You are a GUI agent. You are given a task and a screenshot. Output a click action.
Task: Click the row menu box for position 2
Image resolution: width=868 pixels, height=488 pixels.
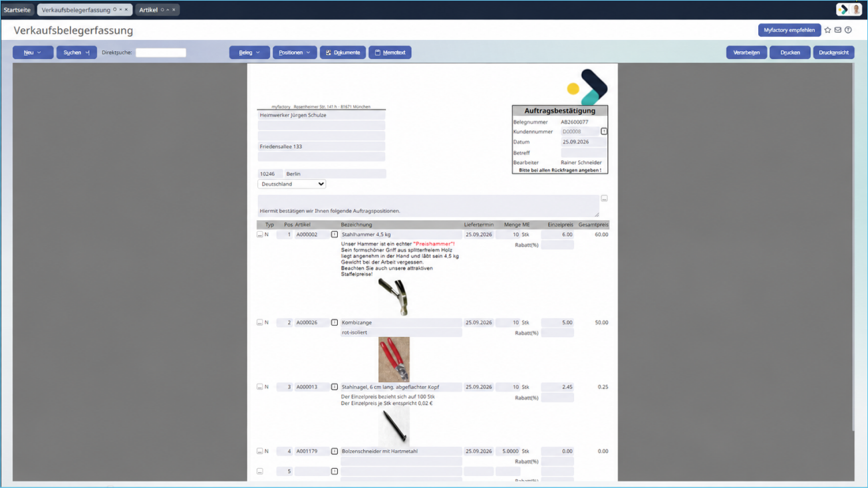pyautogui.click(x=260, y=322)
